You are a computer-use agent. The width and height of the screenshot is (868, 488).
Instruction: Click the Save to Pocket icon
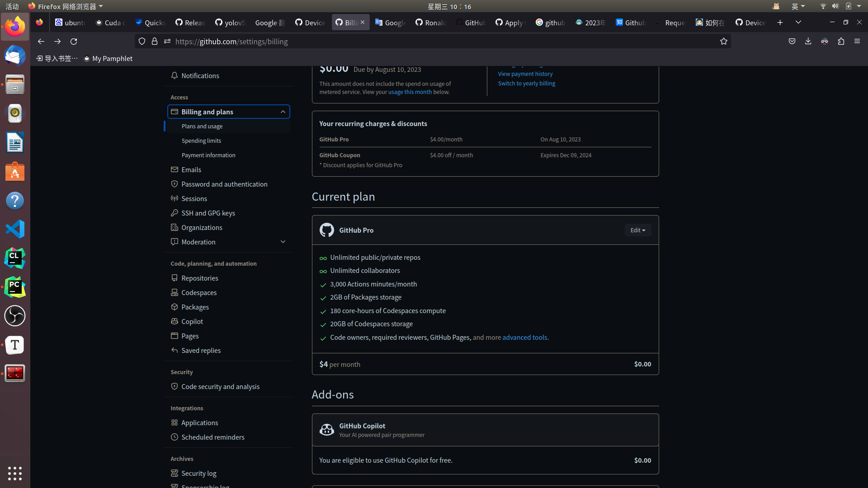click(x=792, y=41)
